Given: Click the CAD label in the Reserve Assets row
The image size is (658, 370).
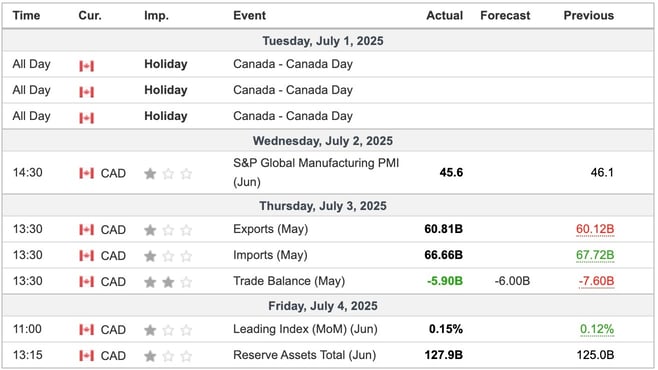Looking at the screenshot, I should click(113, 356).
